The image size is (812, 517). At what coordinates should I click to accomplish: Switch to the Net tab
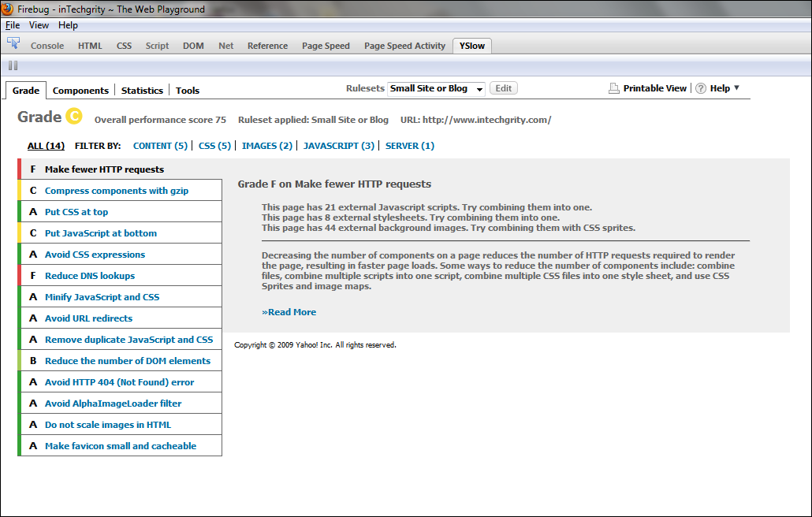tap(225, 46)
